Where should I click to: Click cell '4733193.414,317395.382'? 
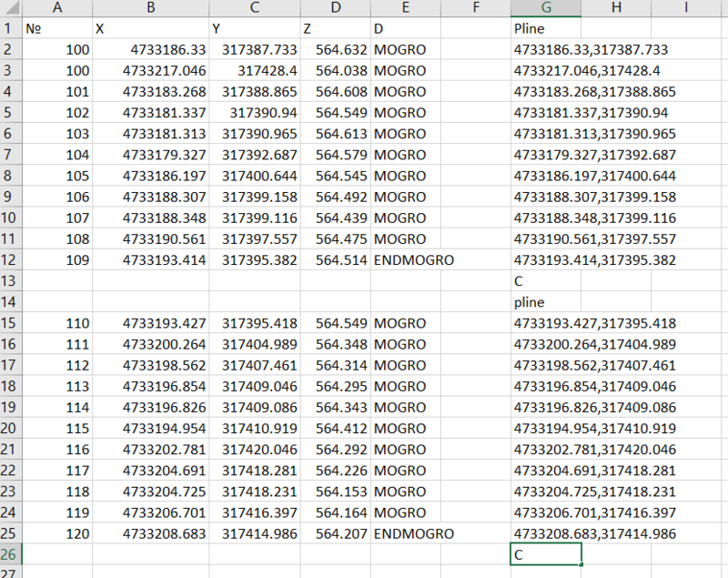[594, 260]
